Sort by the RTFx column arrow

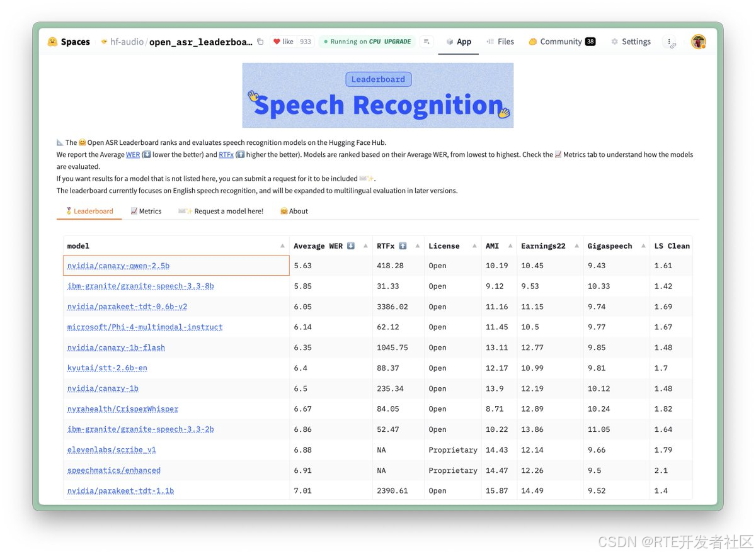pyautogui.click(x=417, y=246)
